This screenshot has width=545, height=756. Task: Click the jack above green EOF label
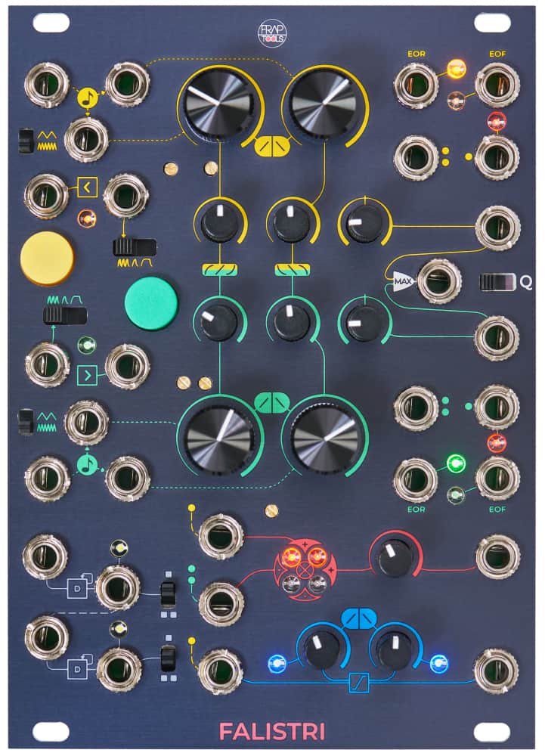[497, 478]
